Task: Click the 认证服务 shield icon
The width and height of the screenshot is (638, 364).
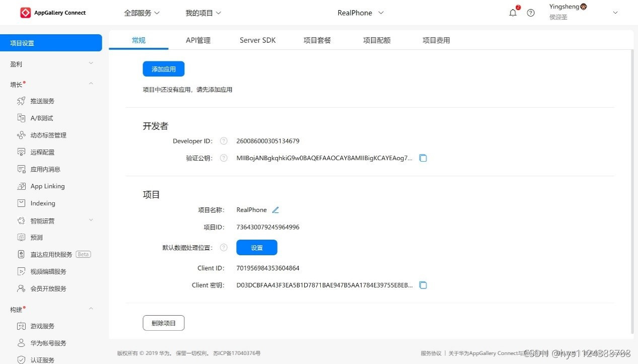Action: tap(21, 360)
